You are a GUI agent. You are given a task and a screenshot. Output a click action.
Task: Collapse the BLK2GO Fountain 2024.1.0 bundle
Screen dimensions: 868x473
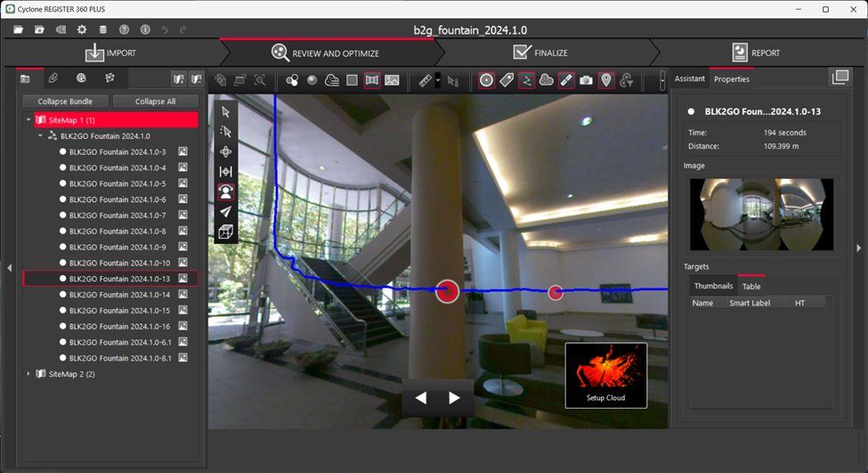click(x=40, y=136)
